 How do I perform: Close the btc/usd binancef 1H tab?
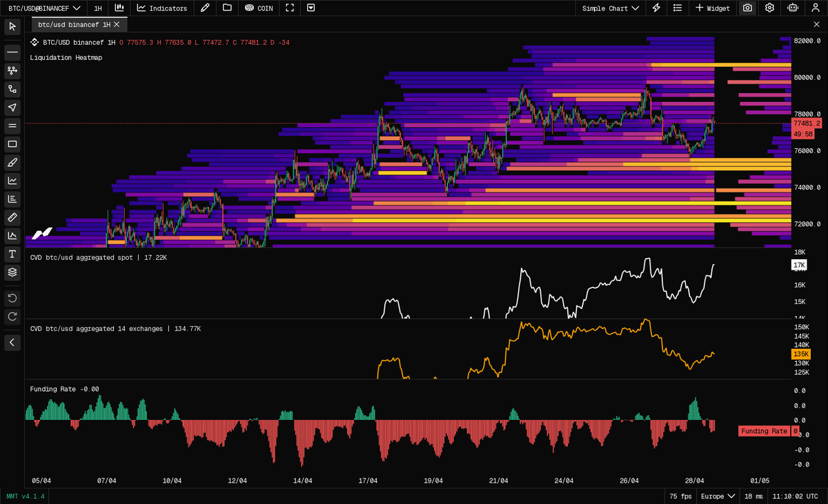pyautogui.click(x=117, y=25)
